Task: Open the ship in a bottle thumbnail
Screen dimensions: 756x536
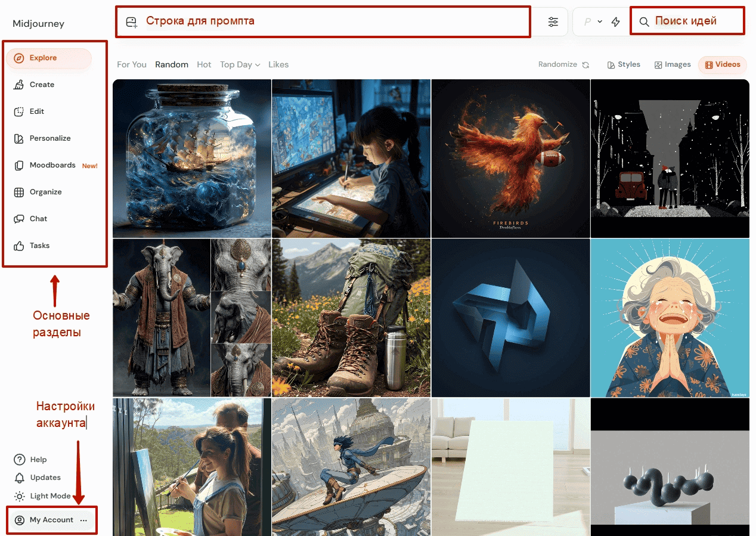Action: click(x=192, y=159)
